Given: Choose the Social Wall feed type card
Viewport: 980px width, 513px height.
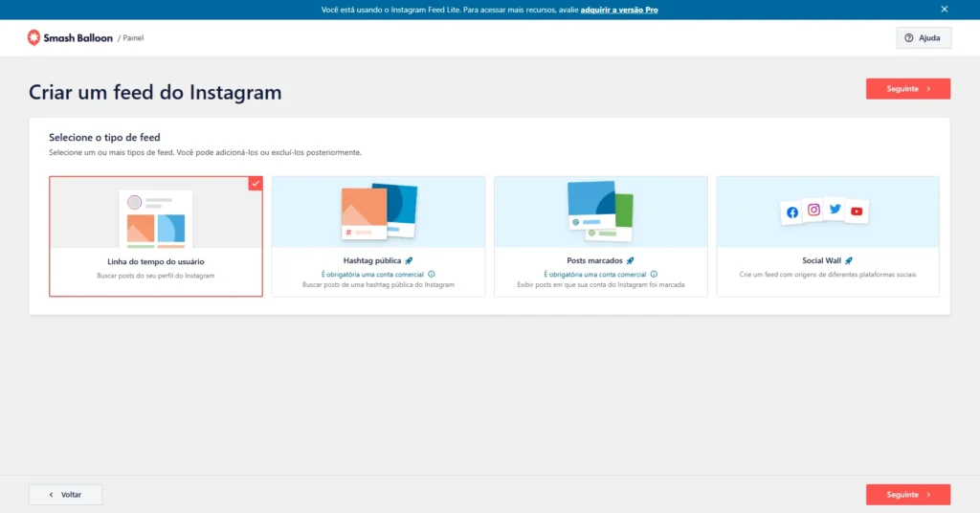Looking at the screenshot, I should tap(827, 235).
